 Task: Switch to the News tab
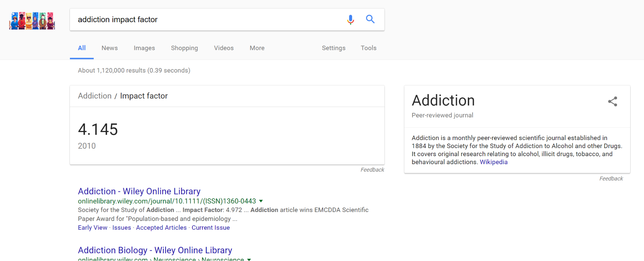110,48
